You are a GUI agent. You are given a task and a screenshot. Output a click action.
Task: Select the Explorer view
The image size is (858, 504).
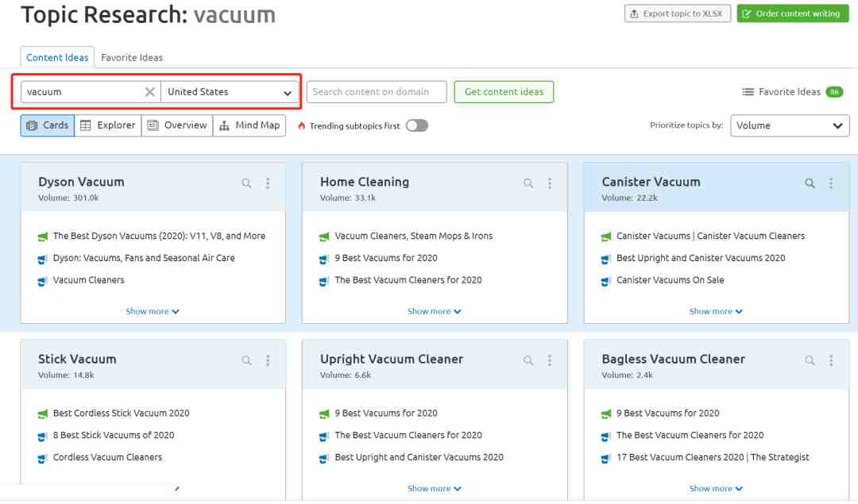[108, 125]
